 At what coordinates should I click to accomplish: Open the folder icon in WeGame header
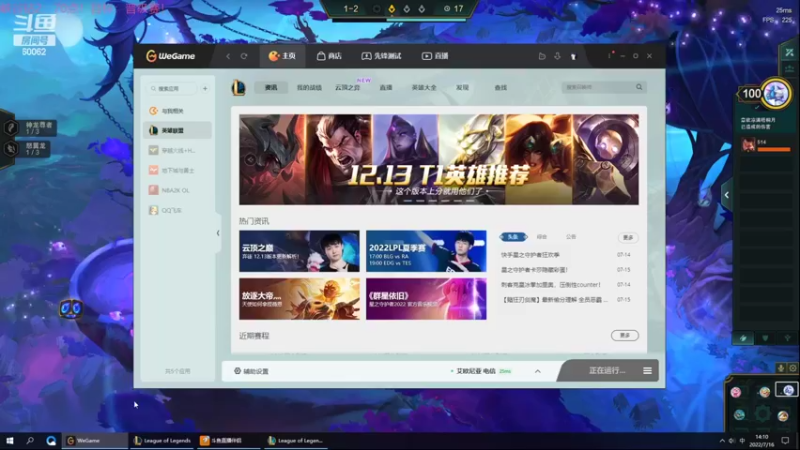(542, 56)
